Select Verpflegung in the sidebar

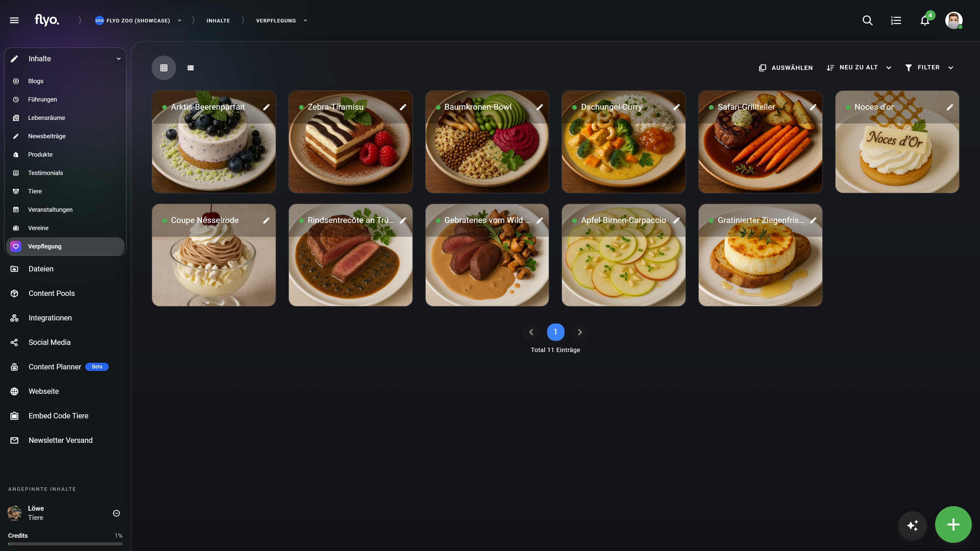tap(65, 246)
